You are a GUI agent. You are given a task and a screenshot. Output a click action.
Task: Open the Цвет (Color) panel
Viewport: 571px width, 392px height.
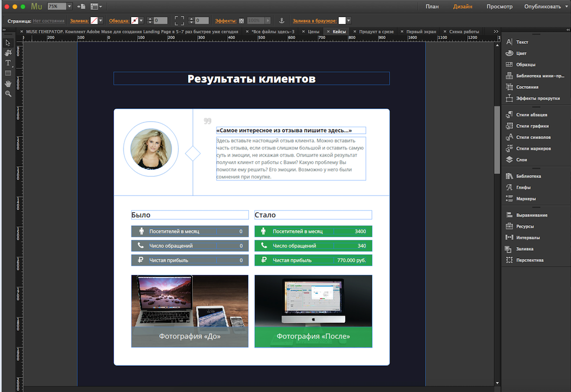point(521,53)
